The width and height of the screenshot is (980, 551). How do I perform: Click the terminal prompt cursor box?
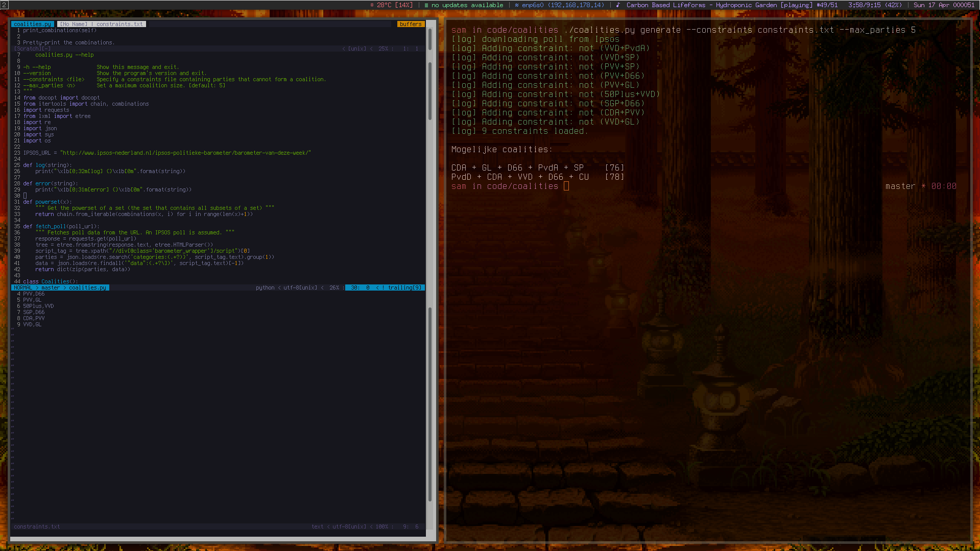coord(566,186)
